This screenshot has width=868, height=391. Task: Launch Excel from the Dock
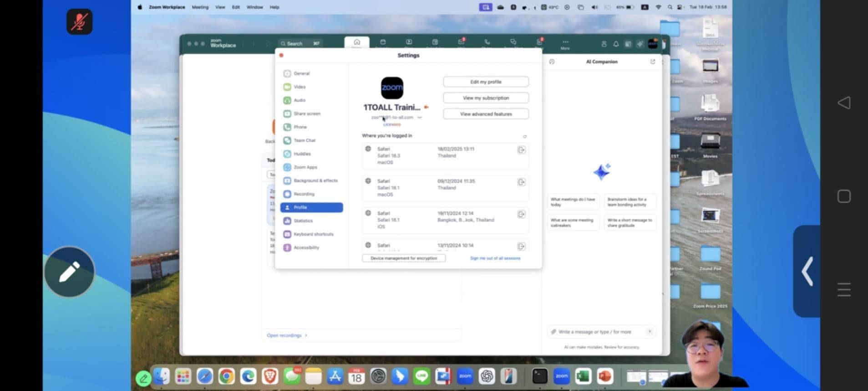tap(583, 376)
